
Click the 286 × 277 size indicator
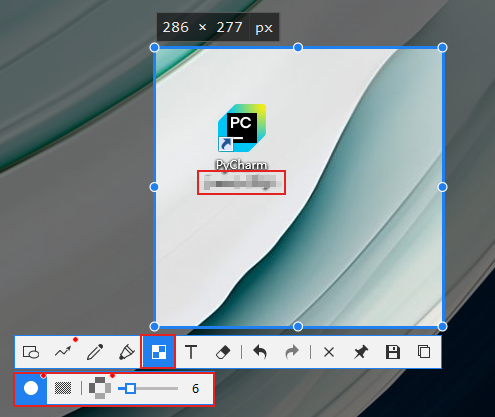point(202,27)
